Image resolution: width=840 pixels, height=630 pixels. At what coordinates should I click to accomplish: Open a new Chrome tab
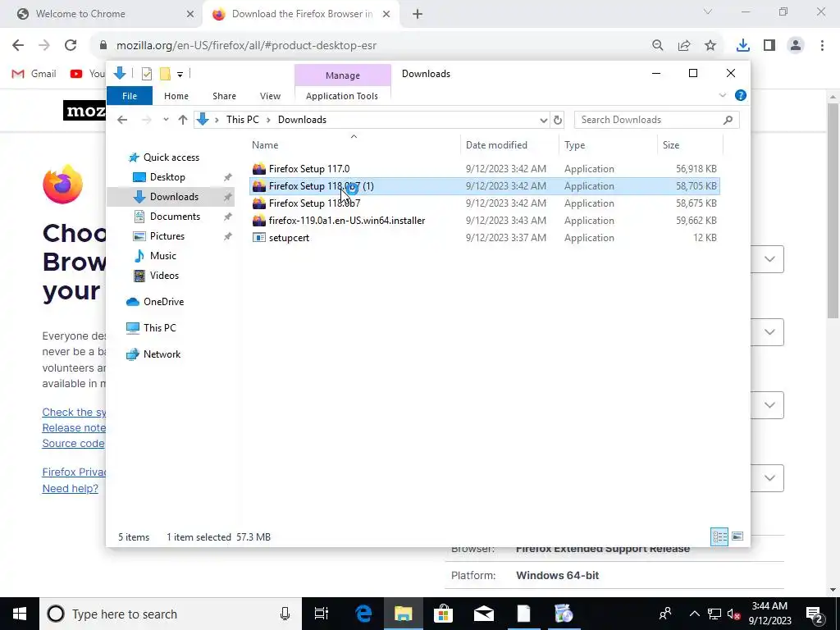coord(418,15)
